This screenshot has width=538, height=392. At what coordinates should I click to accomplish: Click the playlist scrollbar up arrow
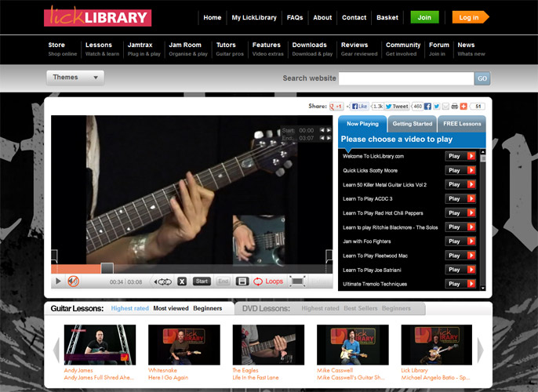pyautogui.click(x=483, y=151)
